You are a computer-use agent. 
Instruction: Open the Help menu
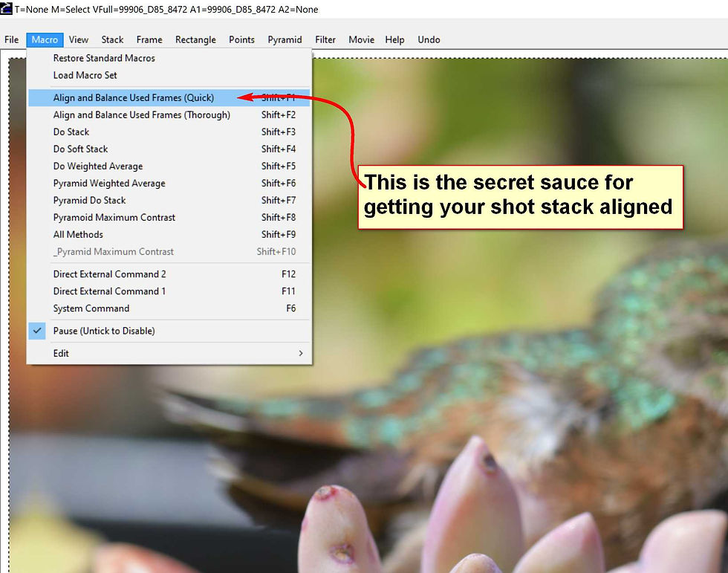(x=394, y=40)
